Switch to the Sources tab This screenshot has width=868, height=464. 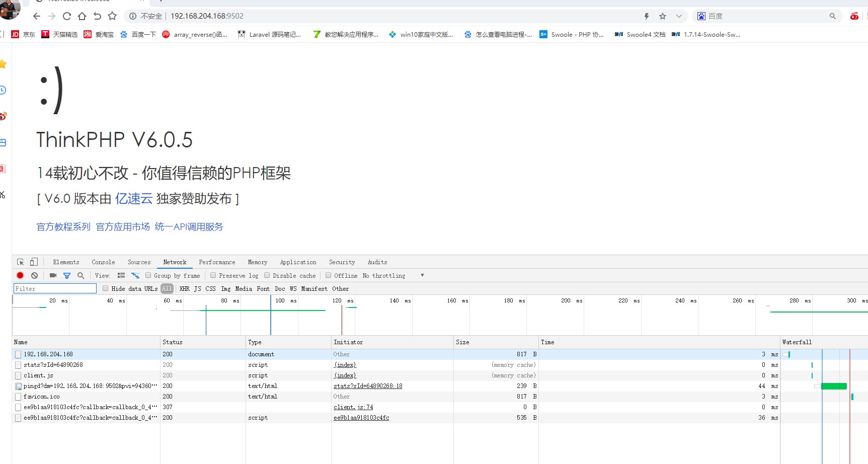139,262
